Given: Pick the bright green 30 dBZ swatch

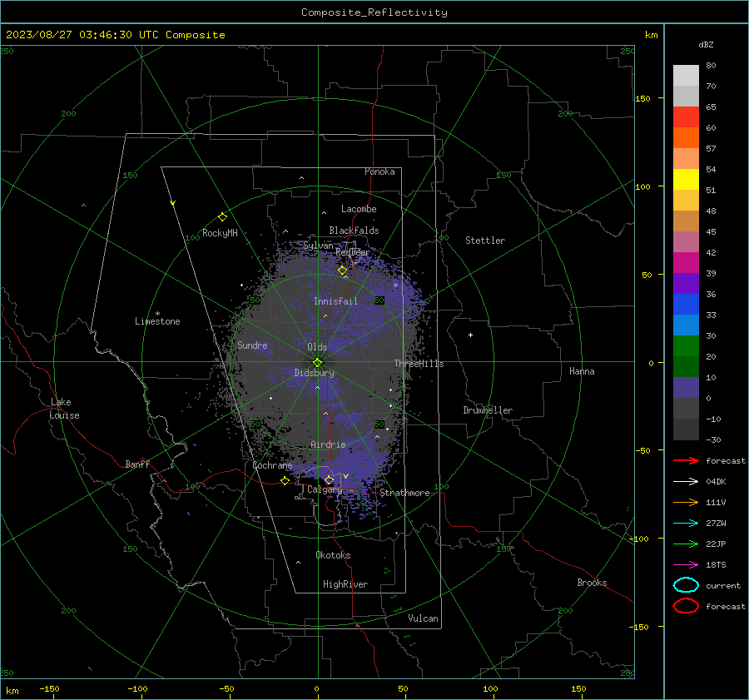Looking at the screenshot, I should click(686, 345).
